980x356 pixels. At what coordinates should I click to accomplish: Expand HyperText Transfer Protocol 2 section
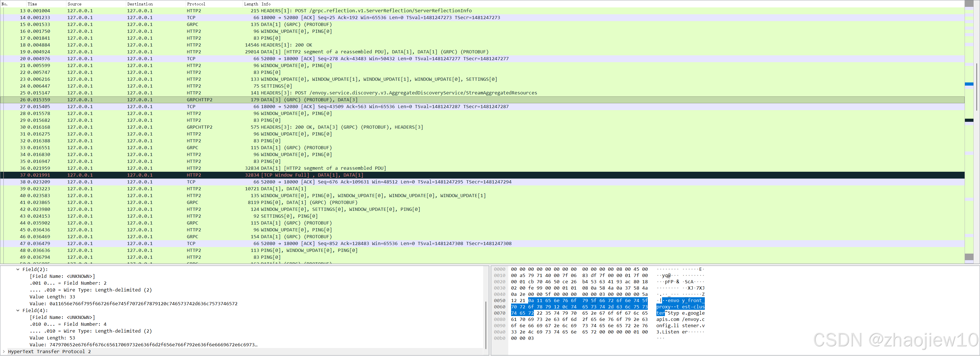pyautogui.click(x=4, y=351)
